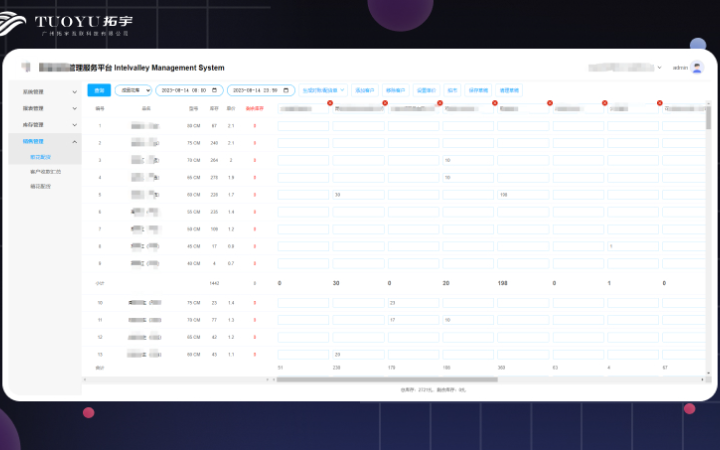Collapse the 销售管理 sidebar menu
Image resolution: width=720 pixels, height=450 pixels.
(45, 141)
